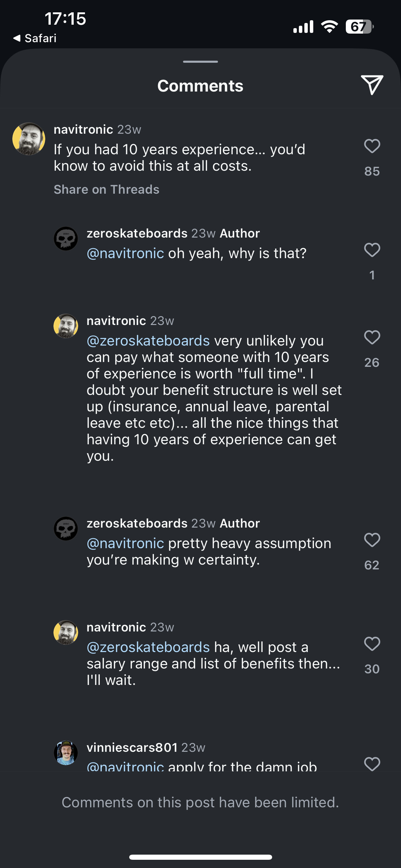
Task: Heart the "pretty heavy assumption" reply
Action: pyautogui.click(x=372, y=540)
